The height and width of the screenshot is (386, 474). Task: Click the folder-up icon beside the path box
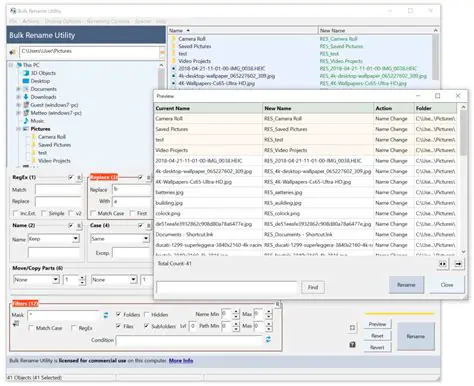click(13, 52)
